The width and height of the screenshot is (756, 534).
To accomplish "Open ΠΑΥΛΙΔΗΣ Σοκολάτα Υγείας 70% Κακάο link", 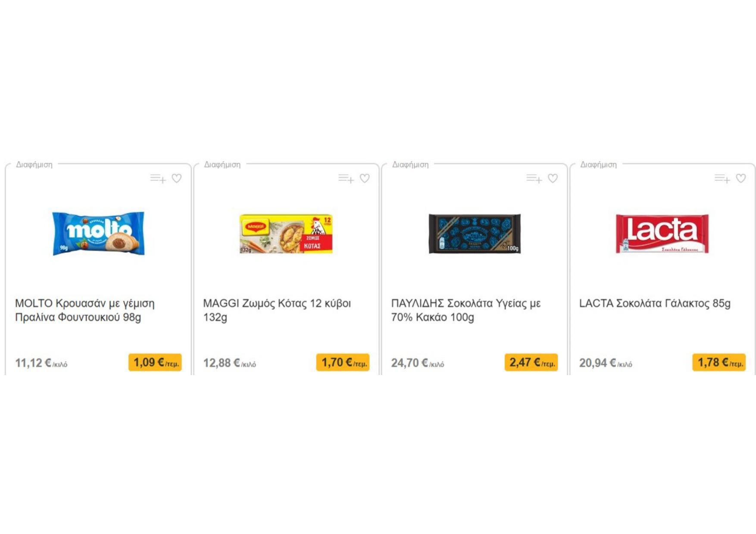I will (x=466, y=310).
